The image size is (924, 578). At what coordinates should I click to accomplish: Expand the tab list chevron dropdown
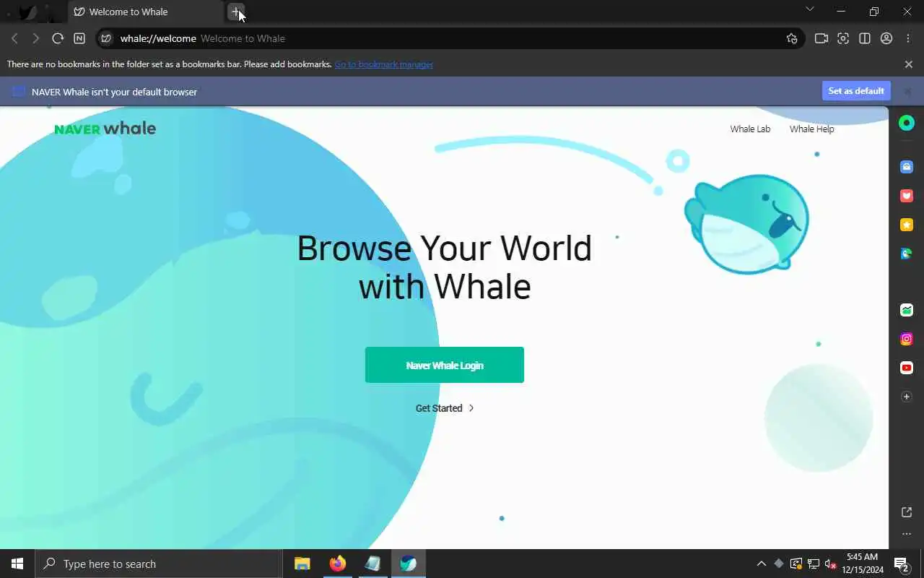click(x=809, y=9)
